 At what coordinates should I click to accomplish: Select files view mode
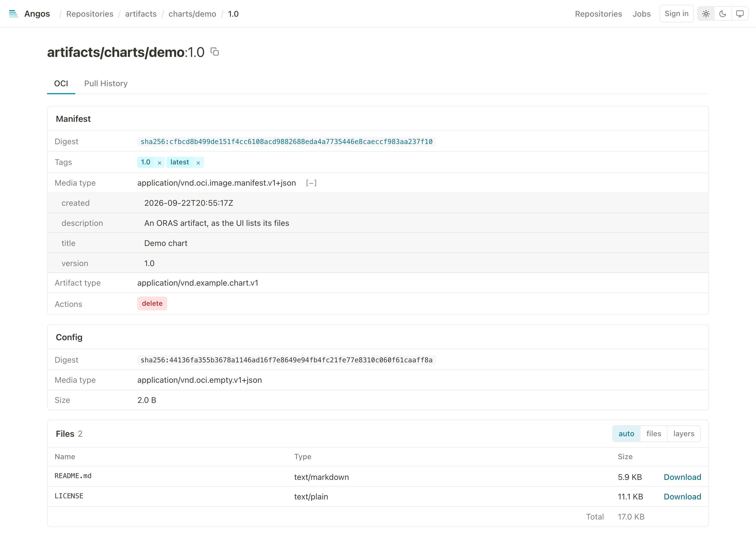point(654,434)
